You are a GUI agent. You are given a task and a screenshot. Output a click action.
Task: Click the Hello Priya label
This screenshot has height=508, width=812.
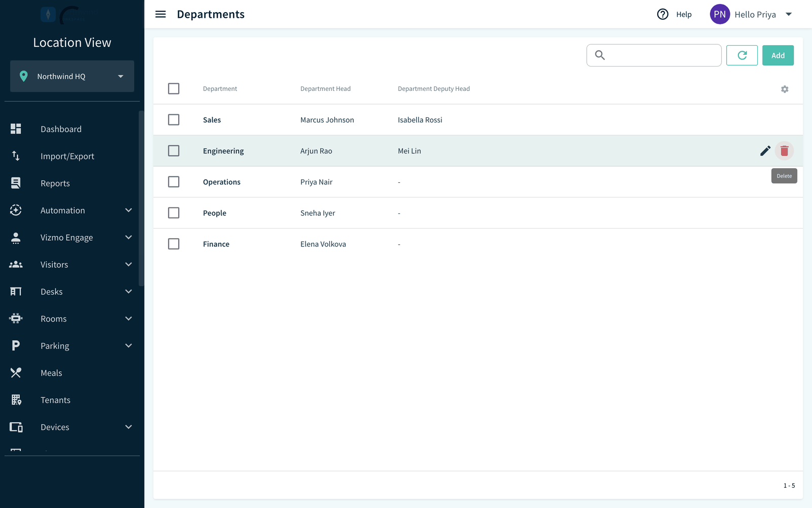[x=755, y=14]
